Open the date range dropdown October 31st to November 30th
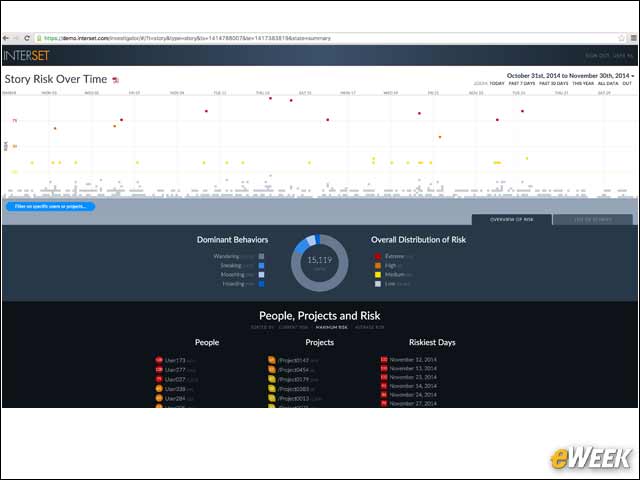 pyautogui.click(x=570, y=76)
